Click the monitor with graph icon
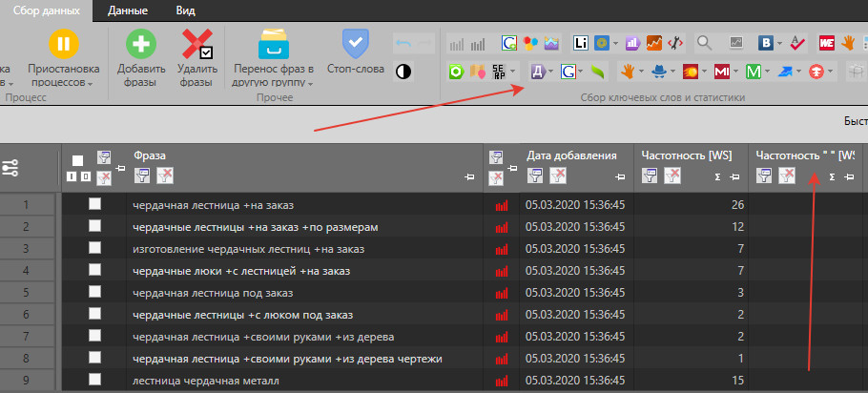Screen dimensions: 868x393 [x=735, y=43]
